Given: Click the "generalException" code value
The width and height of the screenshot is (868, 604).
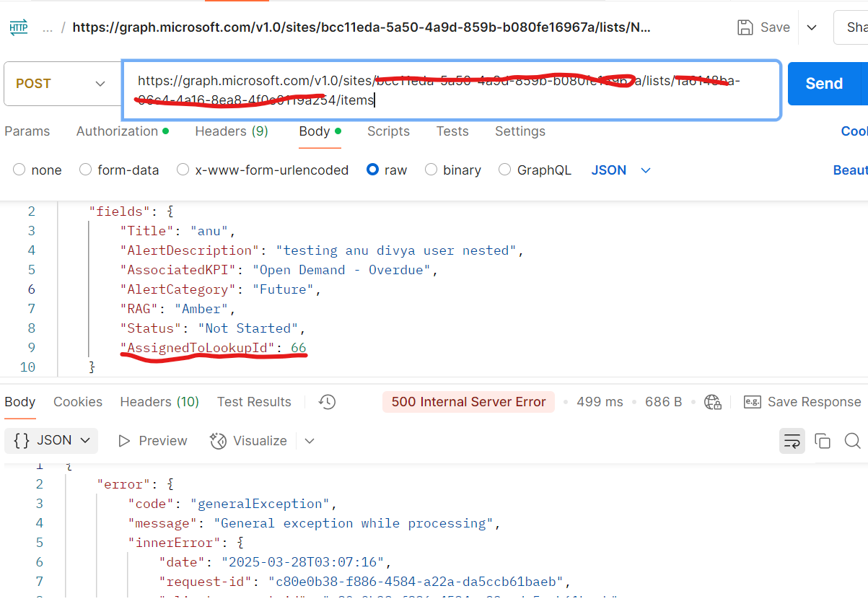Looking at the screenshot, I should [x=260, y=504].
